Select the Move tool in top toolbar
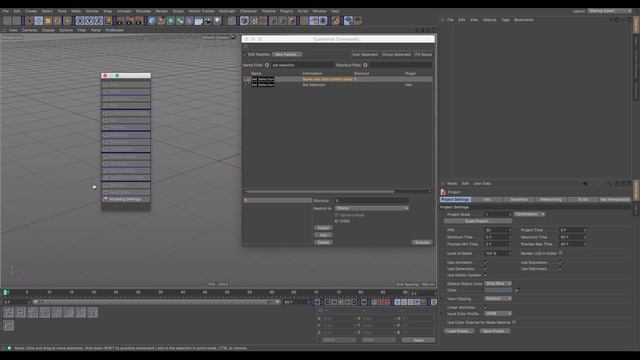Image resolution: width=640 pixels, height=360 pixels. (x=39, y=21)
